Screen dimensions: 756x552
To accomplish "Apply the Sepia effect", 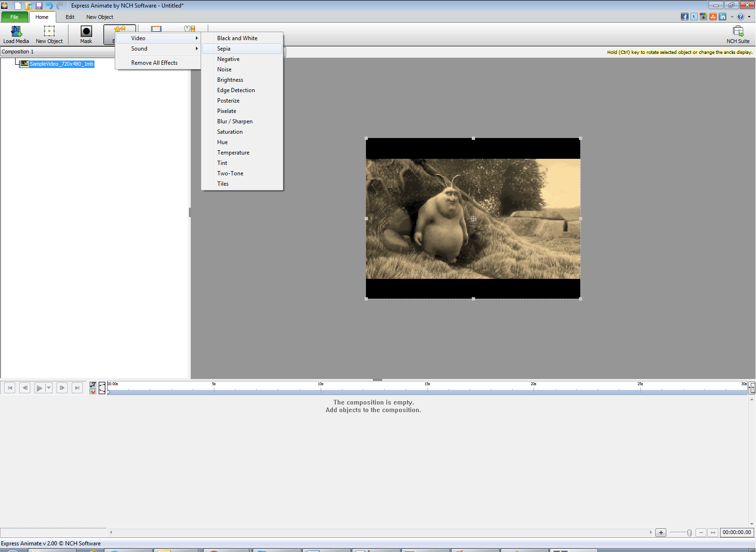I will click(242, 49).
